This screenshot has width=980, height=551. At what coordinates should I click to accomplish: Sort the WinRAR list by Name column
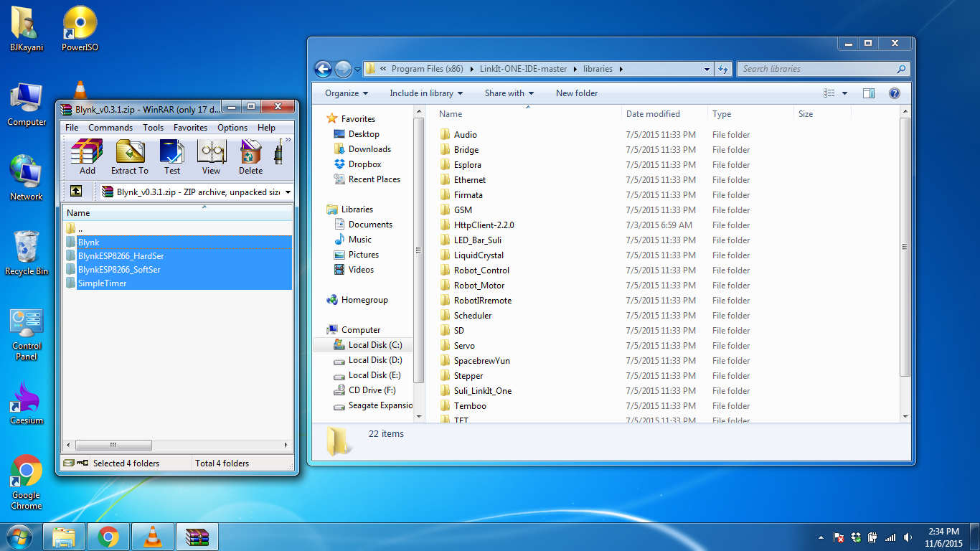click(178, 212)
